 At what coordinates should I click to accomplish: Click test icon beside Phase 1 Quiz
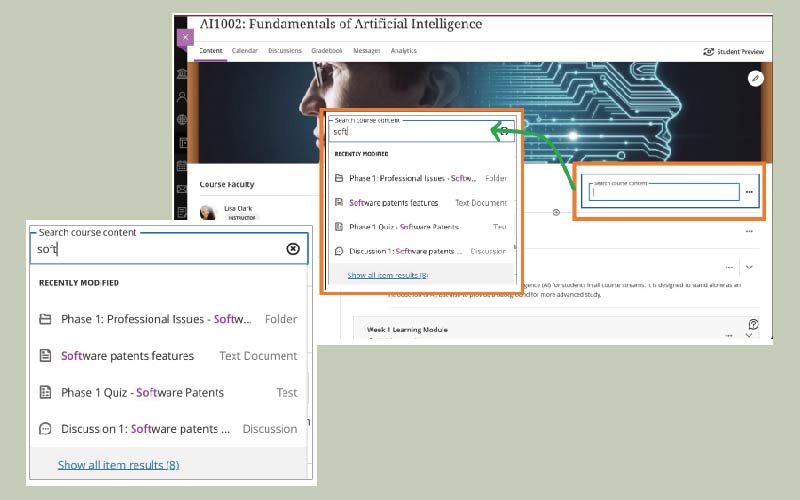pyautogui.click(x=45, y=393)
